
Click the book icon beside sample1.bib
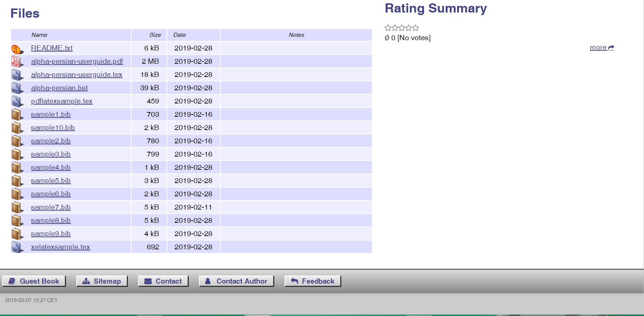click(17, 115)
